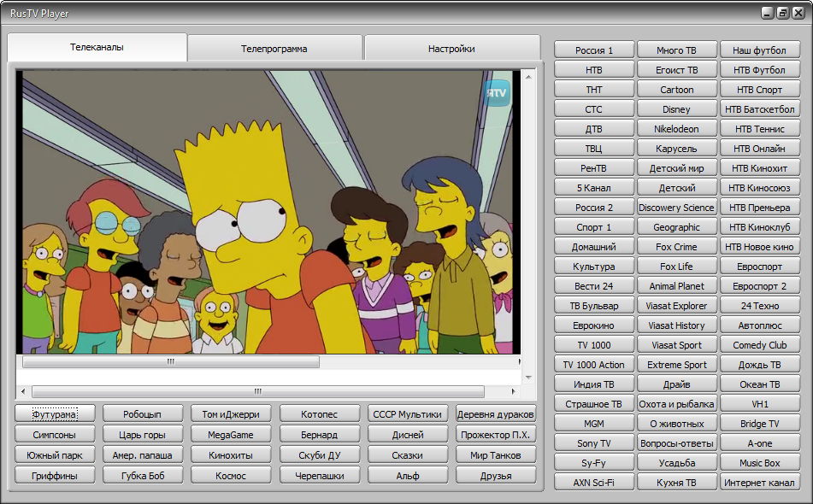Open the Music Box channel

[760, 463]
